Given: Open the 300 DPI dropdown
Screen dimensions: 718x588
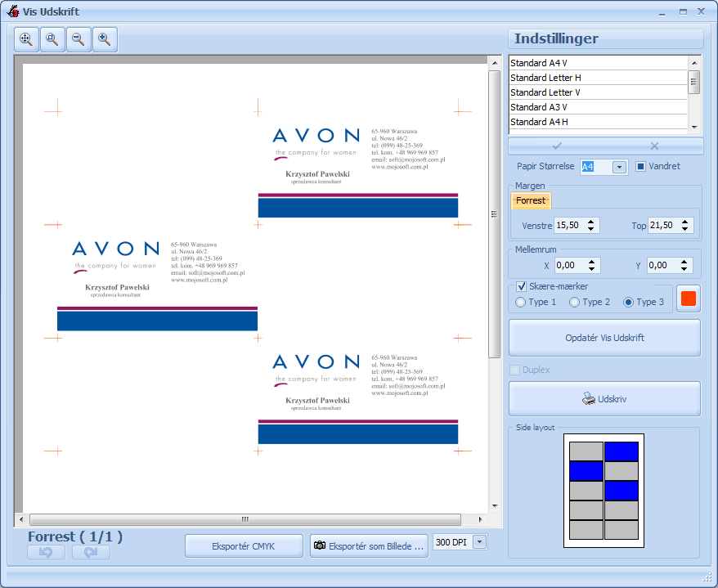Looking at the screenshot, I should [x=479, y=542].
